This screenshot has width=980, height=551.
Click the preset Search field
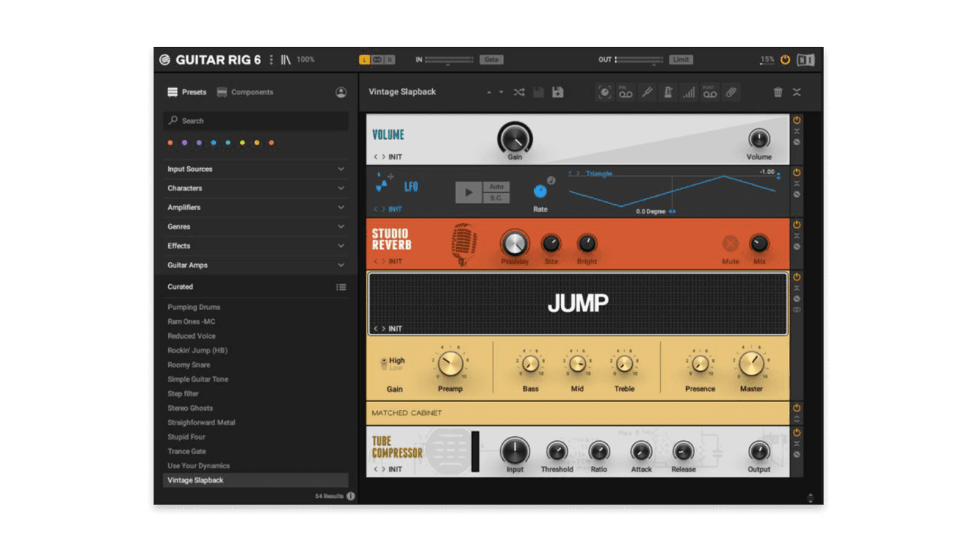coord(255,120)
